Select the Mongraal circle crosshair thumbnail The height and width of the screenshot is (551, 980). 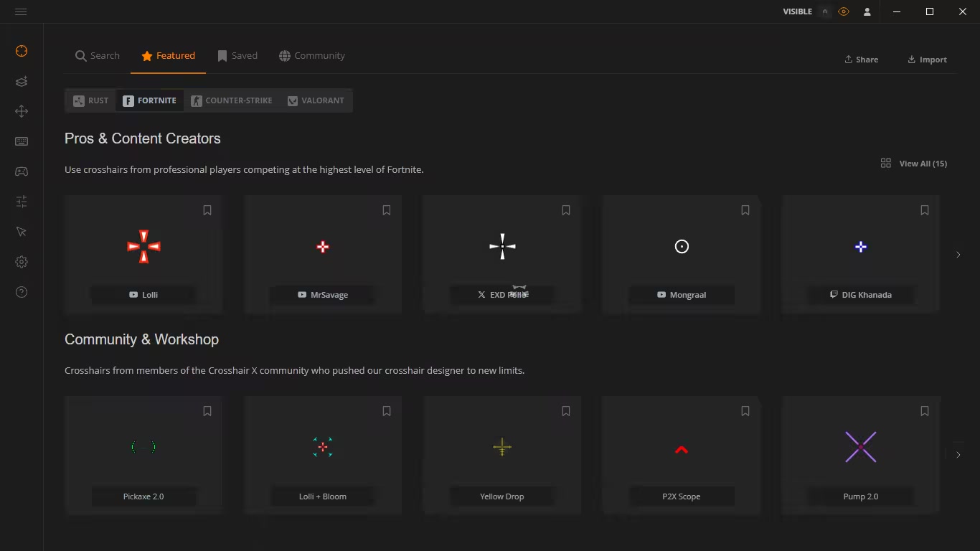[x=682, y=247]
